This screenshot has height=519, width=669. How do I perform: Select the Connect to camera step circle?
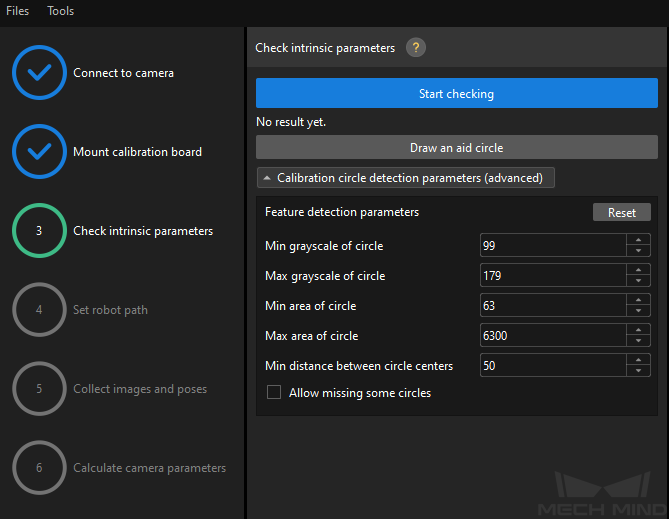39,73
